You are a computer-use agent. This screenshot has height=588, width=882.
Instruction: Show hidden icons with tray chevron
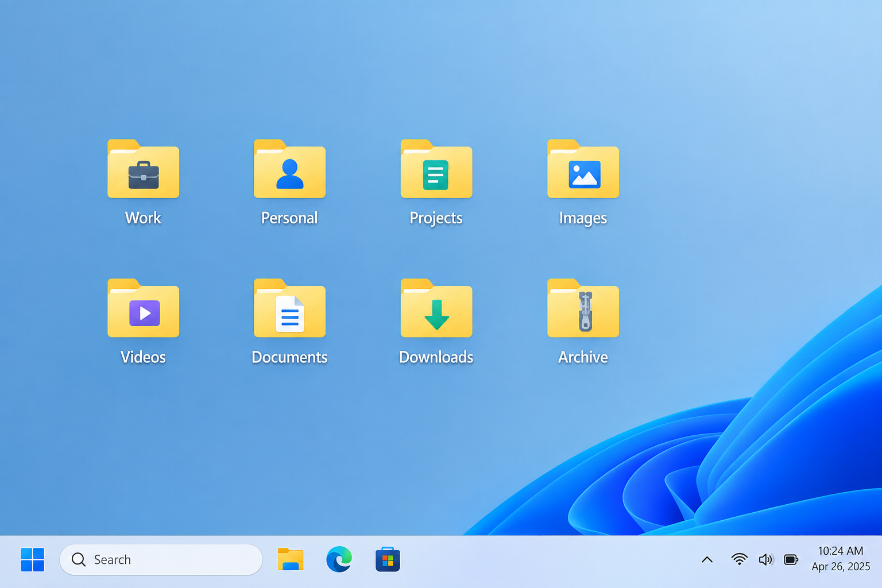pyautogui.click(x=707, y=560)
